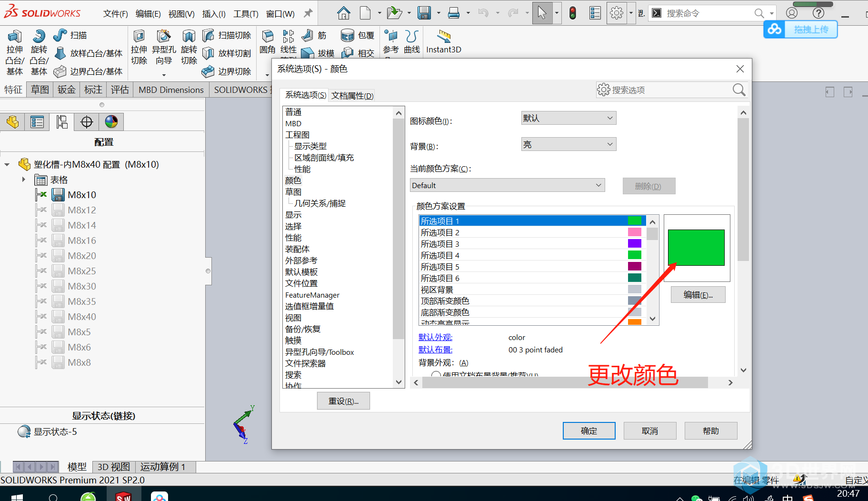Click the 重设(R)... button
The image size is (868, 501).
tap(343, 401)
